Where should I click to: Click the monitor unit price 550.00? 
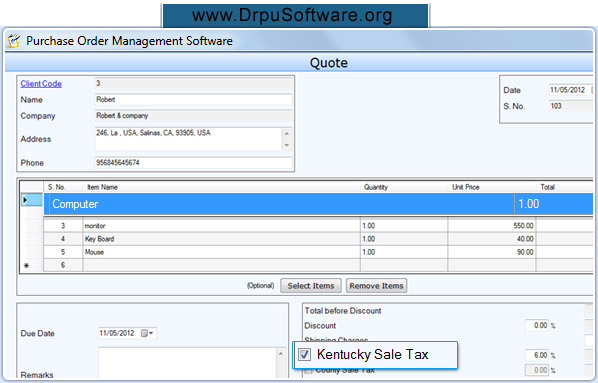(492, 226)
